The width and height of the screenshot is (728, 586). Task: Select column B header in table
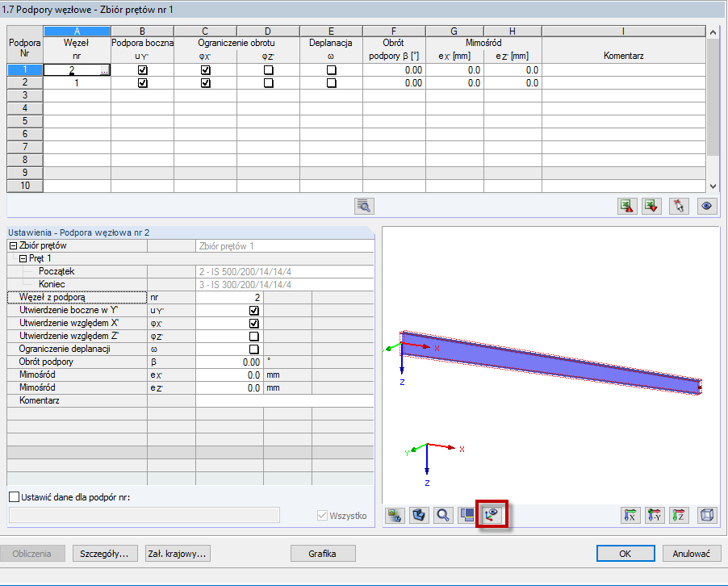click(143, 31)
